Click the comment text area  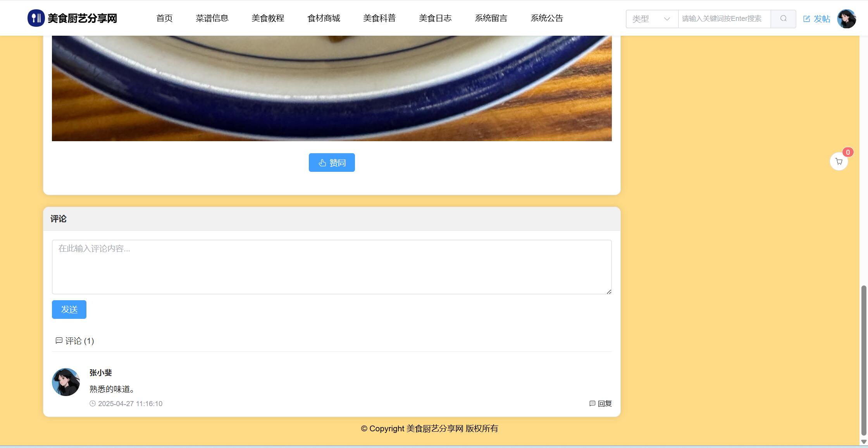pyautogui.click(x=332, y=267)
